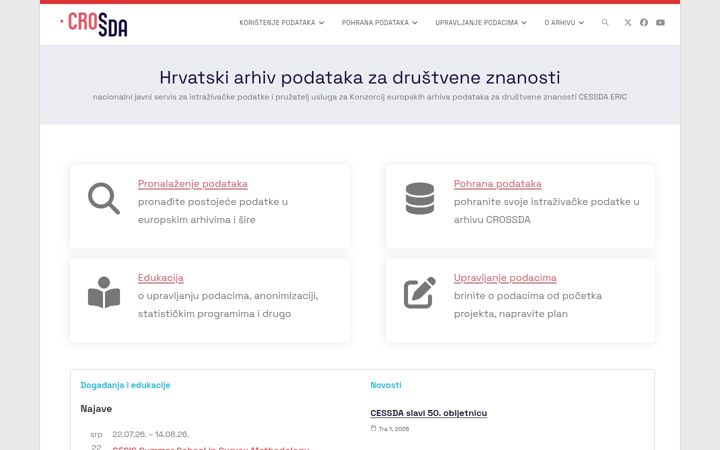Follow the Edukacija link
720x450 pixels.
tap(161, 278)
